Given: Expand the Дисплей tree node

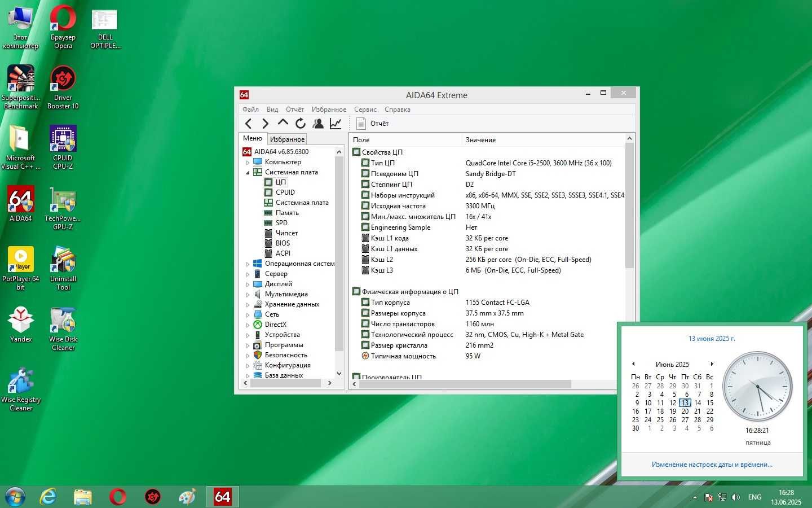Looking at the screenshot, I should pyautogui.click(x=248, y=284).
